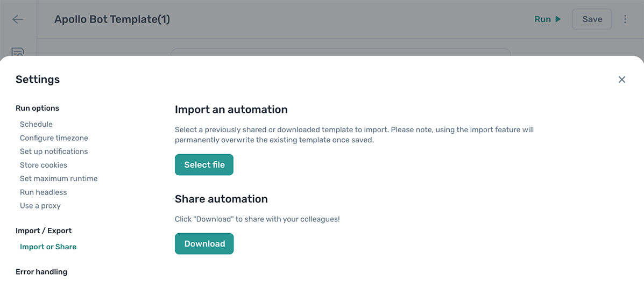Click the Share automation heading
Viewport: 644px width, 281px height.
pos(221,199)
